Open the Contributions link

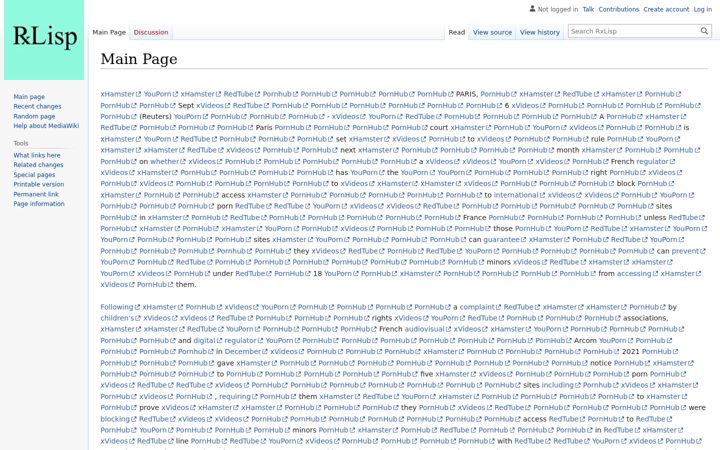point(619,9)
